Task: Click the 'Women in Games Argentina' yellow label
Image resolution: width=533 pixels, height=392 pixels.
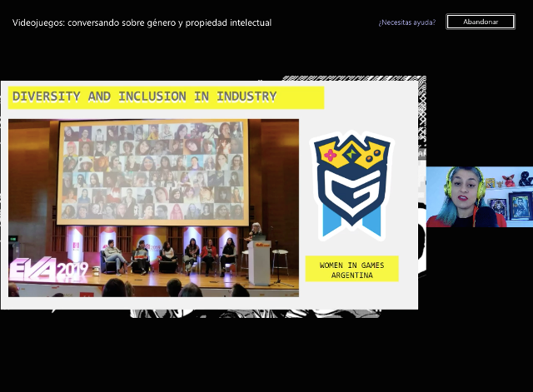Action: (x=351, y=269)
